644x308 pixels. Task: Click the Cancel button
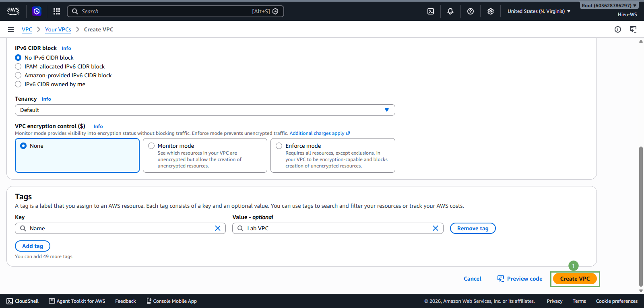tap(473, 279)
